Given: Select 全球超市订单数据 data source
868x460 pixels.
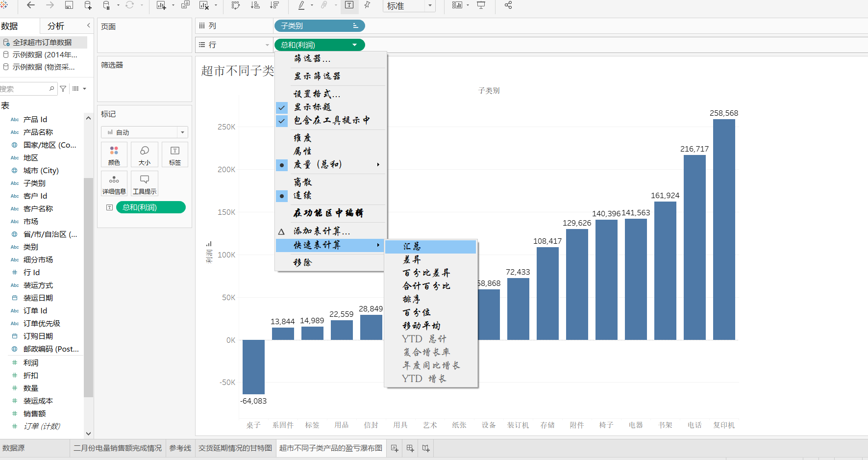Looking at the screenshot, I should pyautogui.click(x=44, y=43).
